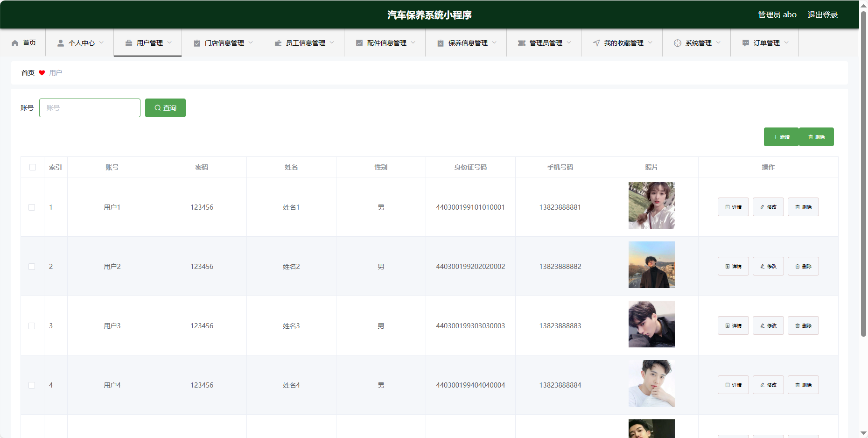Select the 配件信息管理 menu label

coord(387,43)
